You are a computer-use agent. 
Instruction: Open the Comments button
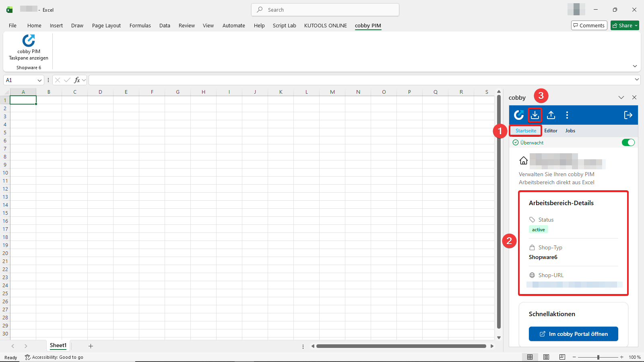(589, 26)
